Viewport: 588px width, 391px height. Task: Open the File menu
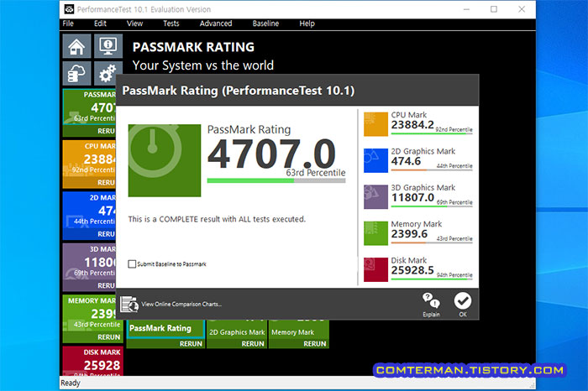click(x=68, y=23)
